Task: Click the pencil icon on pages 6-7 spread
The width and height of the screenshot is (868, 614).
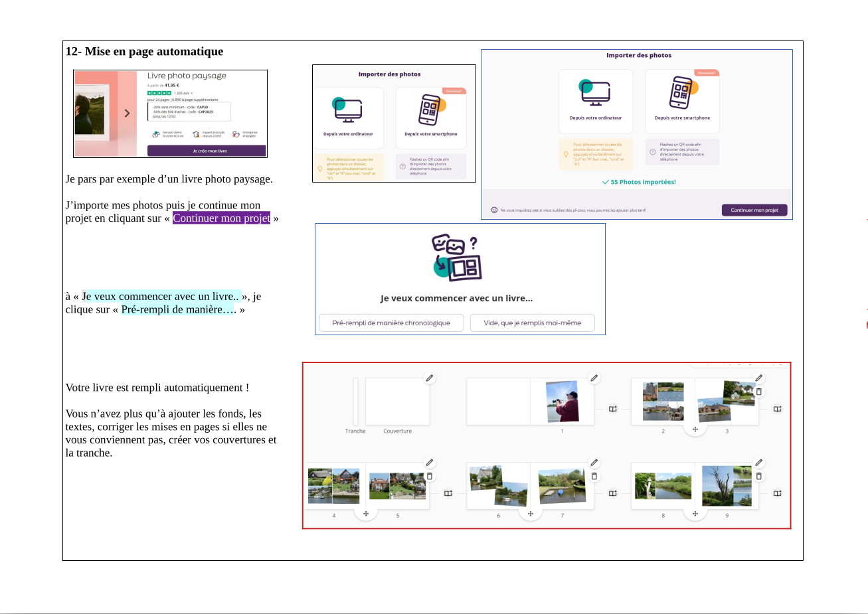Action: coord(594,462)
